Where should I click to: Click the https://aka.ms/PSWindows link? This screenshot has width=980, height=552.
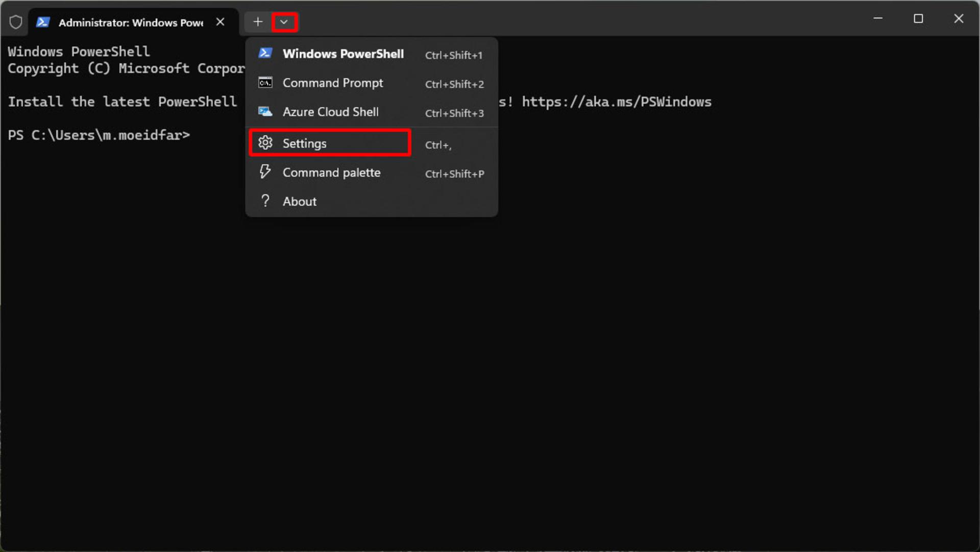click(617, 102)
